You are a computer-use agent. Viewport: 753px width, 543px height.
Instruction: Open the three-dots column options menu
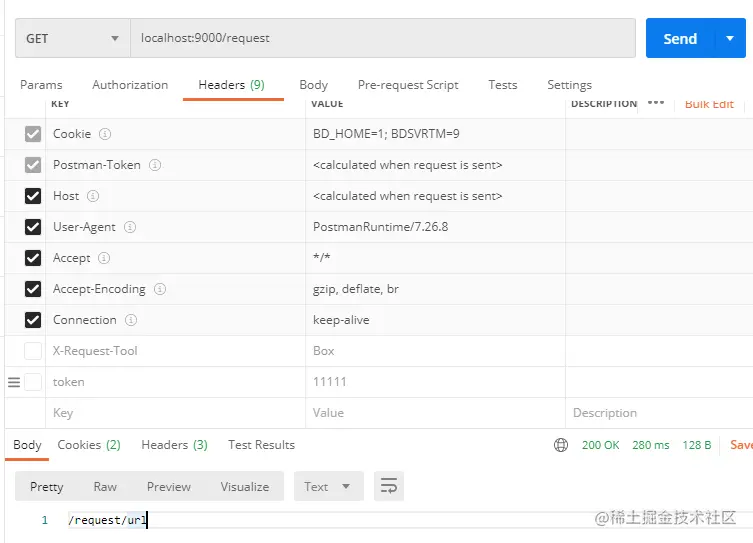pos(656,103)
